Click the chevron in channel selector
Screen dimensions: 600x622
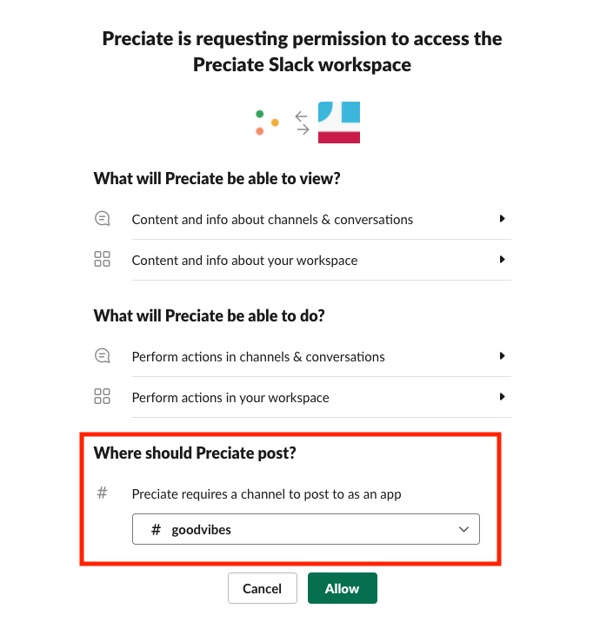[464, 529]
